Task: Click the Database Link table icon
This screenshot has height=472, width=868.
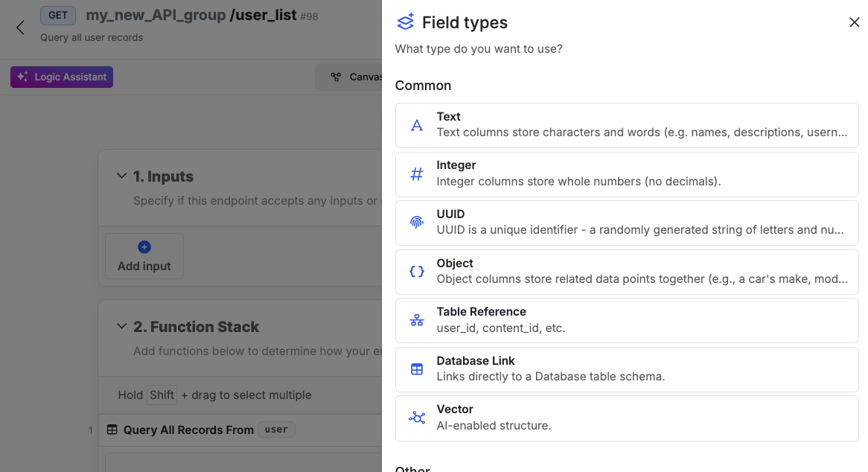Action: pos(417,369)
